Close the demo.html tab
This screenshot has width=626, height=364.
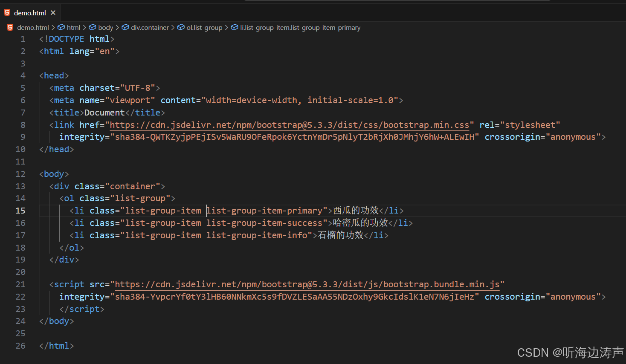pos(53,13)
